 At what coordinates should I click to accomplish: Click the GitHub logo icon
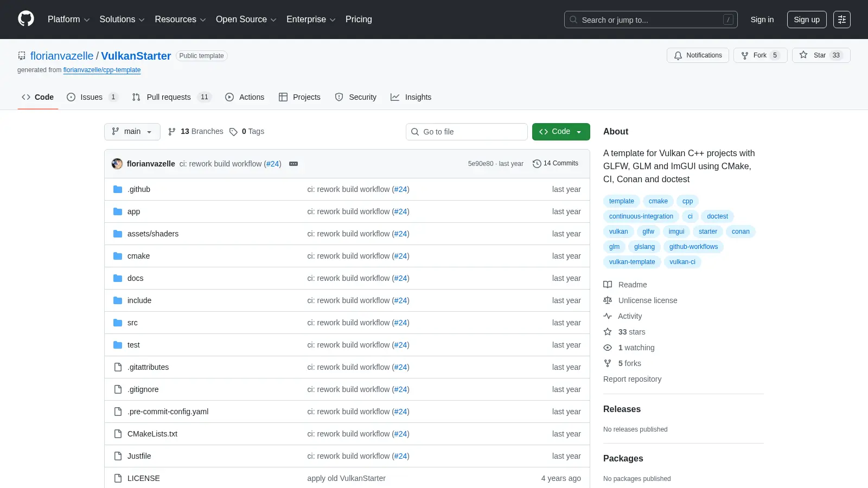[26, 19]
